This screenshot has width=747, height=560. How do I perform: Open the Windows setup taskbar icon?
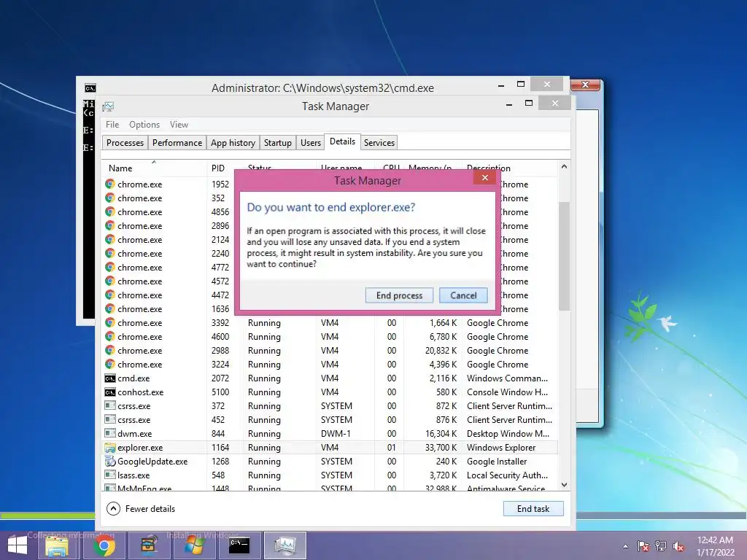click(194, 545)
